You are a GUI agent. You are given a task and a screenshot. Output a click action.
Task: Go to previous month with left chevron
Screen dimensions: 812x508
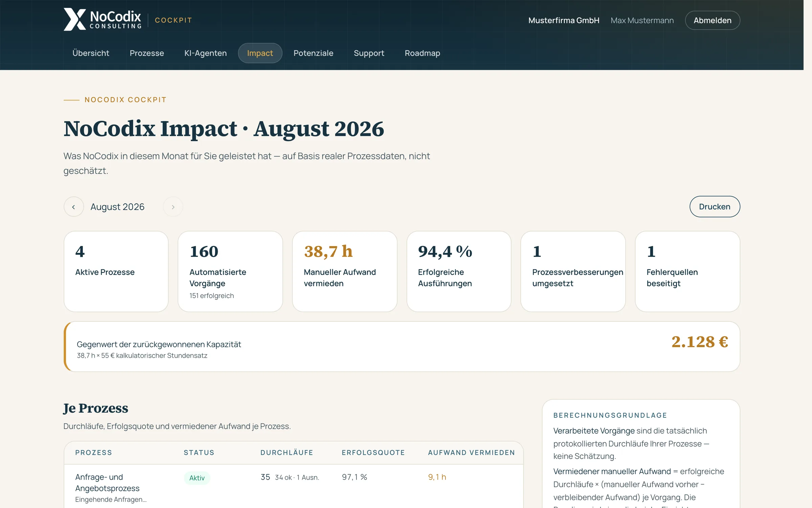coord(74,207)
